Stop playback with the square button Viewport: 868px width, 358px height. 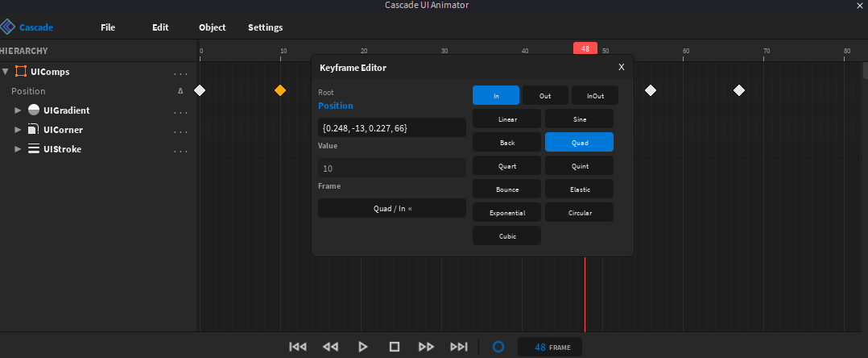395,347
